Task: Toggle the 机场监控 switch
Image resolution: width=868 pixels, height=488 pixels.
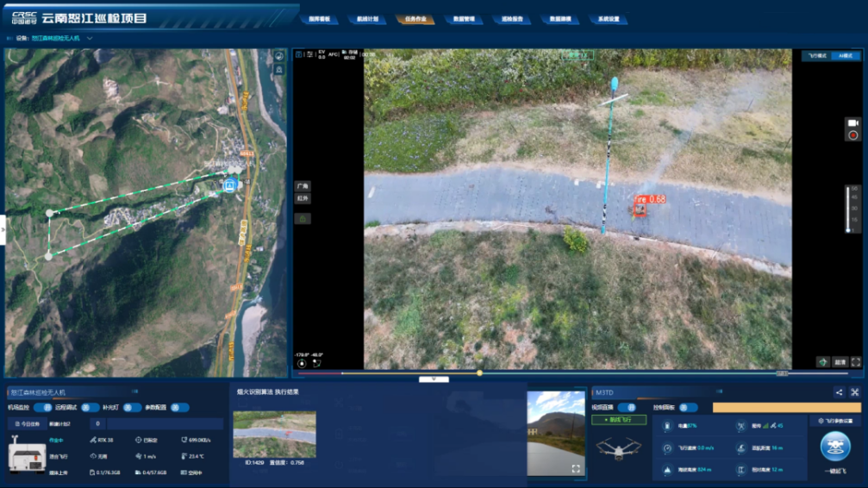Action: [43, 408]
